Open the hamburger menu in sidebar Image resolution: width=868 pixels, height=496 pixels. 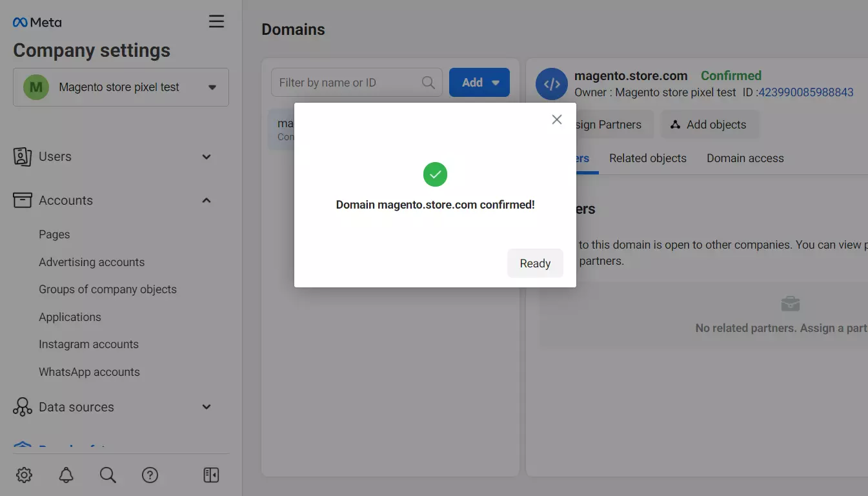click(216, 21)
